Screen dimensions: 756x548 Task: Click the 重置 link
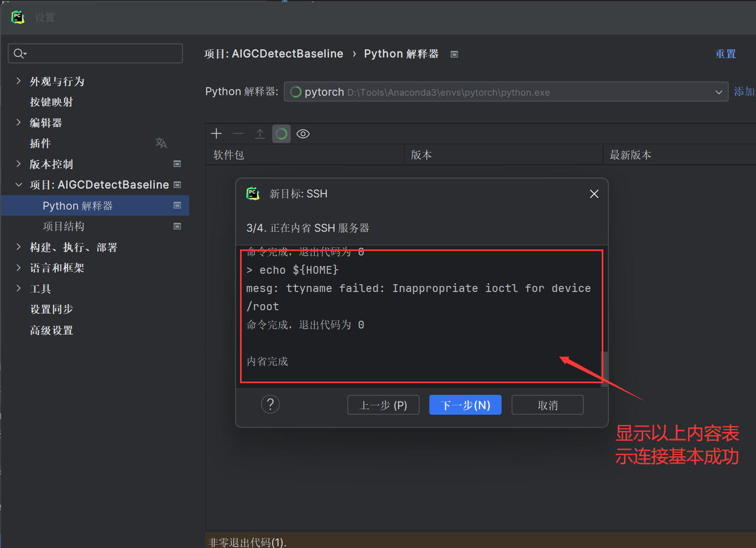point(726,54)
